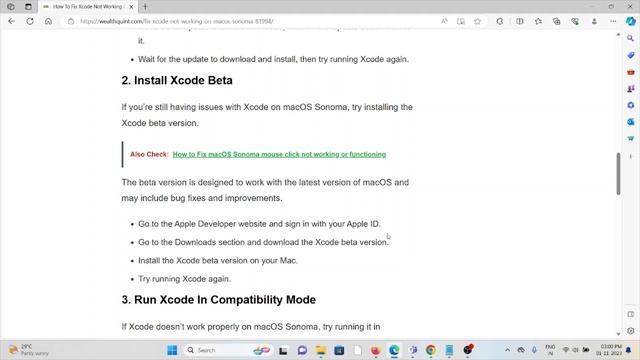Go back to the previous page
Image resolution: width=640 pixels, height=360 pixels.
[x=11, y=21]
